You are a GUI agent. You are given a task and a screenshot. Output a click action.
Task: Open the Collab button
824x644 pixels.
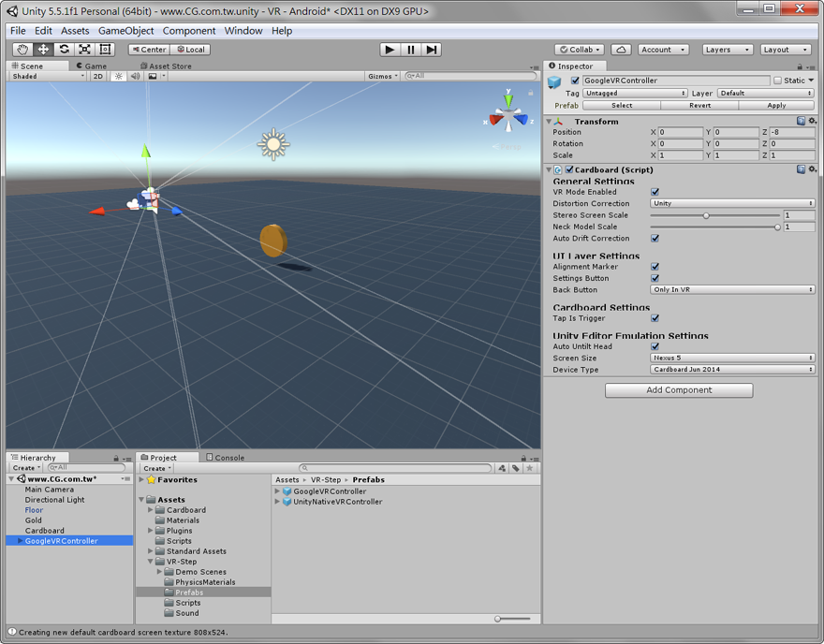click(579, 50)
